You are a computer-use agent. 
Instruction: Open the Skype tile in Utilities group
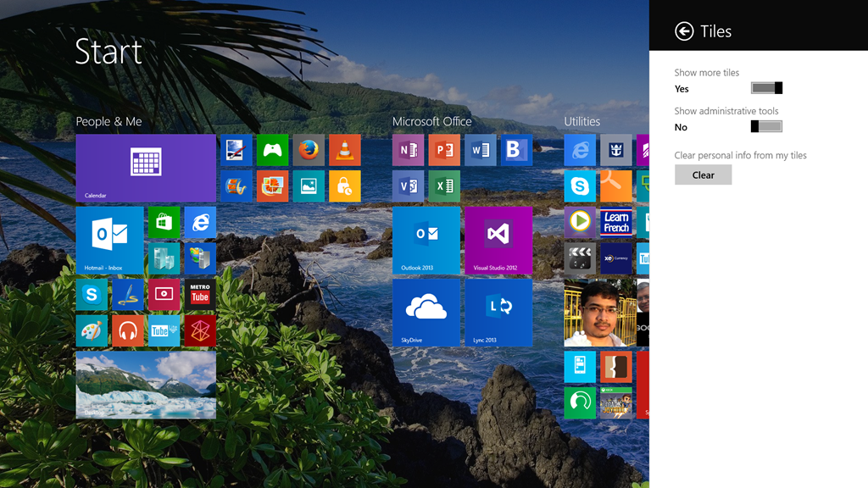[580, 186]
